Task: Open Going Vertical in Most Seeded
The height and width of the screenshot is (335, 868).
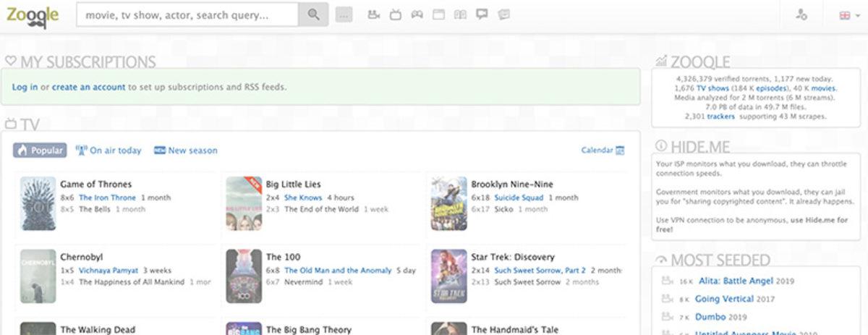Action: [725, 299]
